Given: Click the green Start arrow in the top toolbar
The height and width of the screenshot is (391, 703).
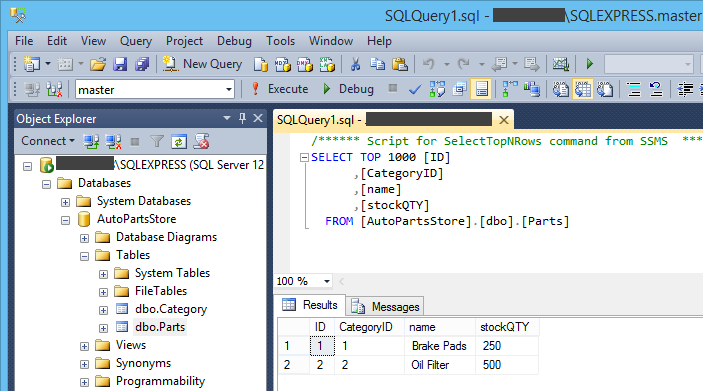Looking at the screenshot, I should 590,64.
